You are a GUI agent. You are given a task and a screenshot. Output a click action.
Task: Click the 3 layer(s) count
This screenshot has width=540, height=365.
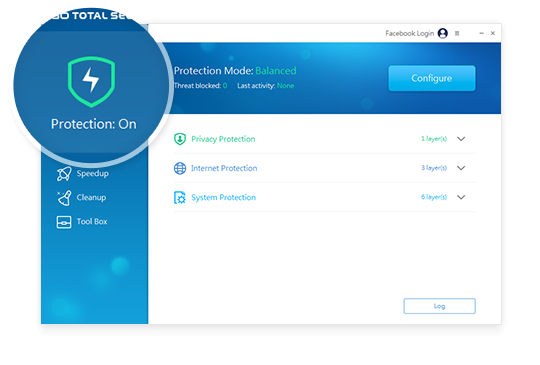(434, 168)
